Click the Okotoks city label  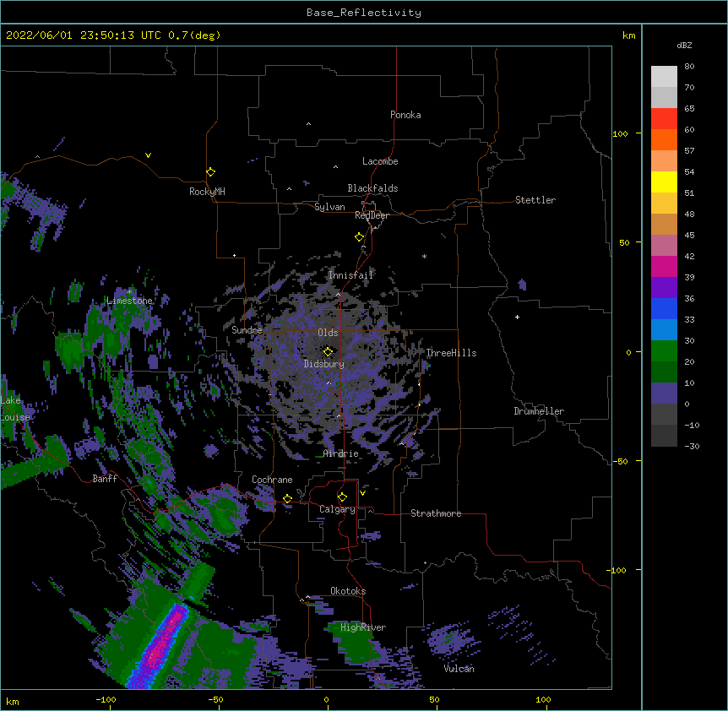tap(348, 591)
